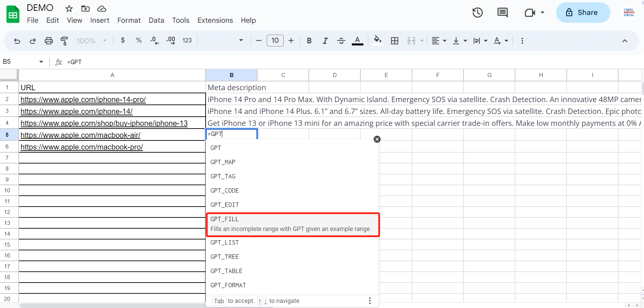Click the Borders icon
Screen dimensions: 644x308
395,41
